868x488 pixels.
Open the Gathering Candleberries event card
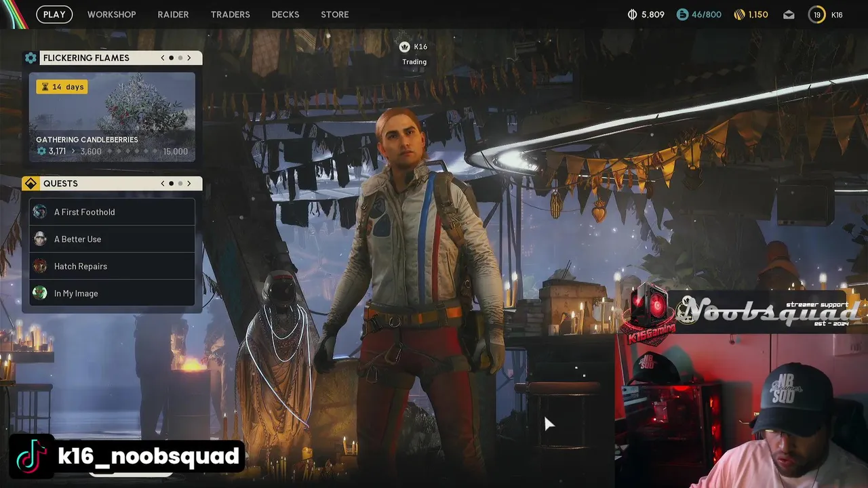coord(112,117)
